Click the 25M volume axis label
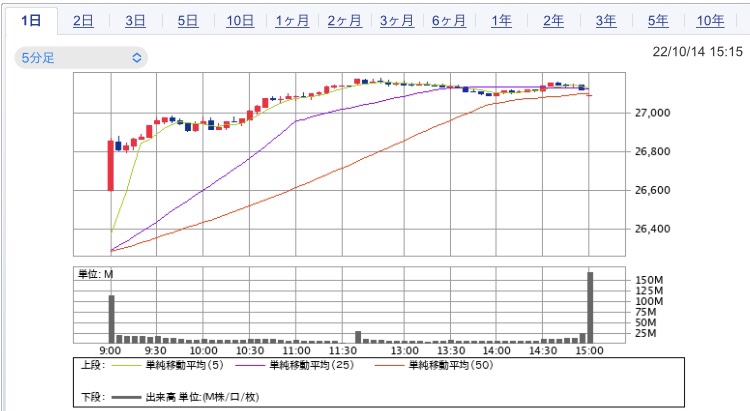The height and width of the screenshot is (411, 750). 645,333
